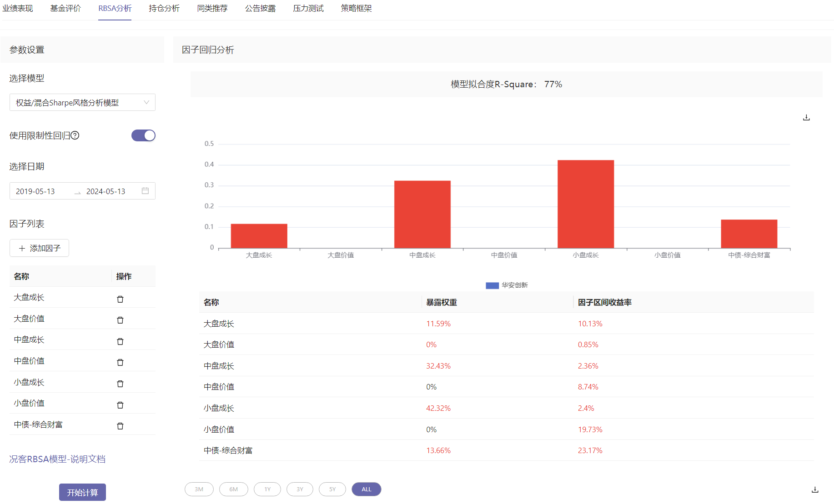Open the 压力测试 tab

coord(308,9)
